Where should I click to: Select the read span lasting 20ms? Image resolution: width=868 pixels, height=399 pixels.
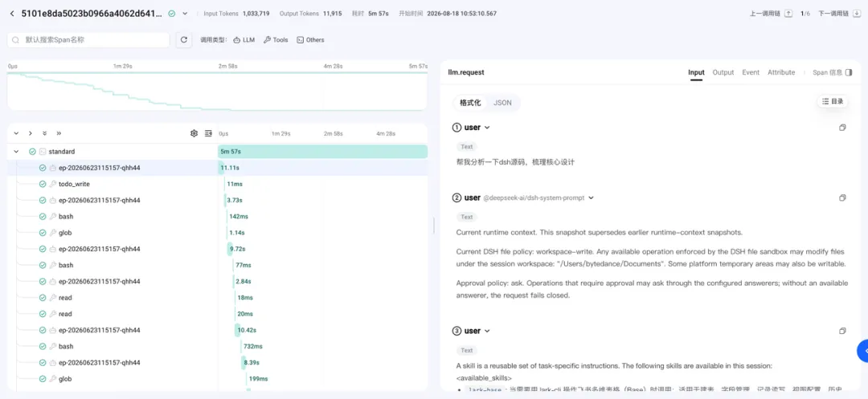pos(218,314)
